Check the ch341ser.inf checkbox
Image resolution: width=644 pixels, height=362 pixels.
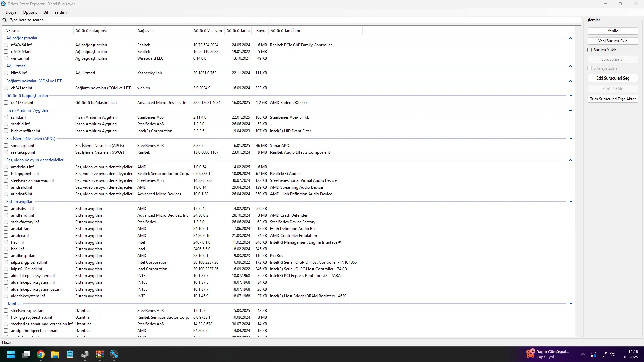coord(6,88)
